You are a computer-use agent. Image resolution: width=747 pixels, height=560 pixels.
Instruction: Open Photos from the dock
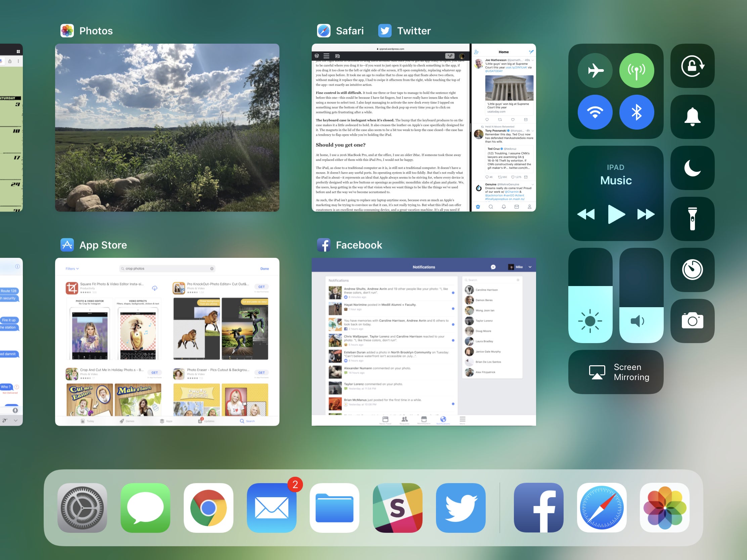tap(665, 508)
